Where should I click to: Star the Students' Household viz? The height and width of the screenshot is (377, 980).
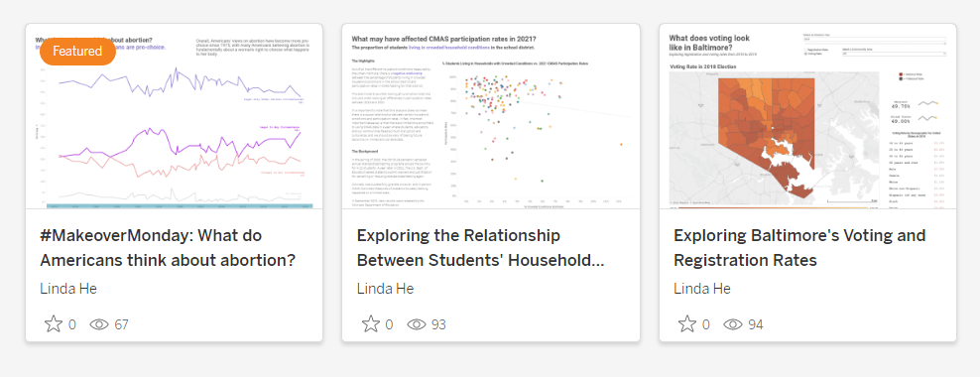(371, 323)
